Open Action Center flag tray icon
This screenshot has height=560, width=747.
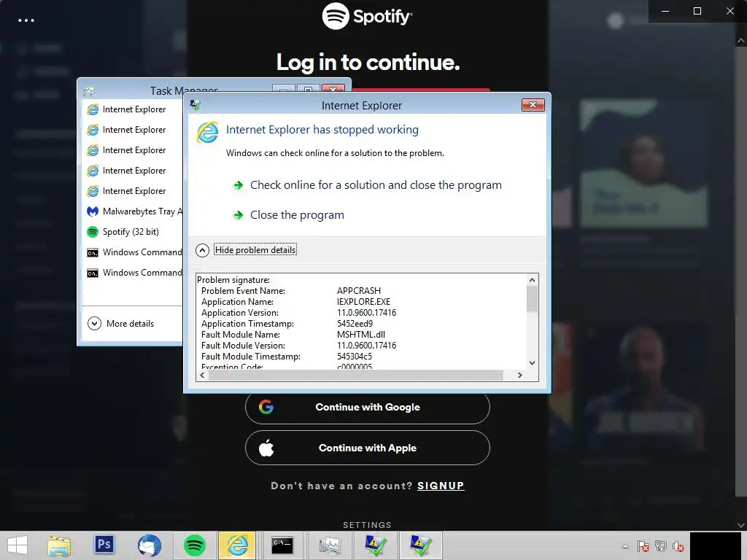point(643,546)
